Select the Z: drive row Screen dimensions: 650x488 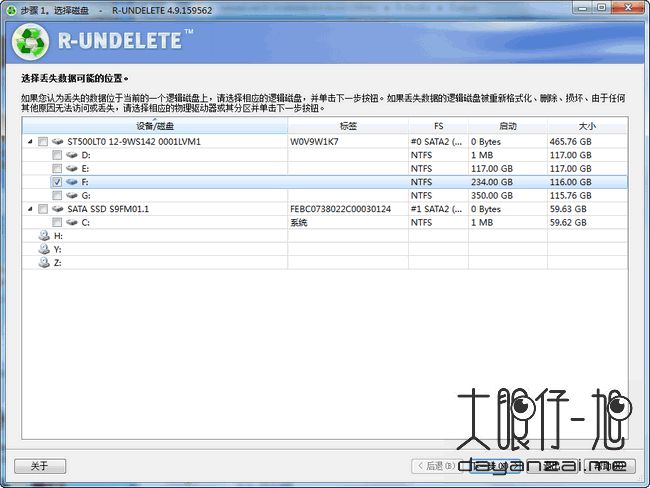pyautogui.click(x=325, y=262)
